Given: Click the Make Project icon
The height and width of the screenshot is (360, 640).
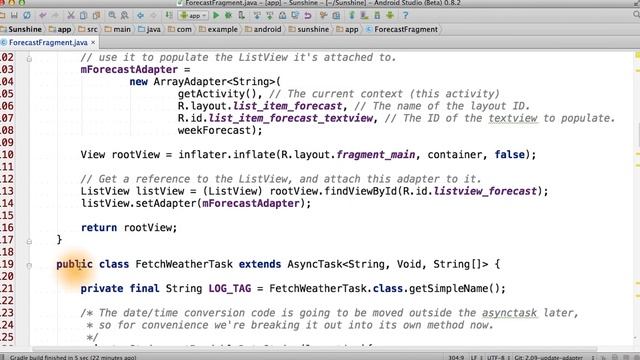Looking at the screenshot, I should (169, 16).
